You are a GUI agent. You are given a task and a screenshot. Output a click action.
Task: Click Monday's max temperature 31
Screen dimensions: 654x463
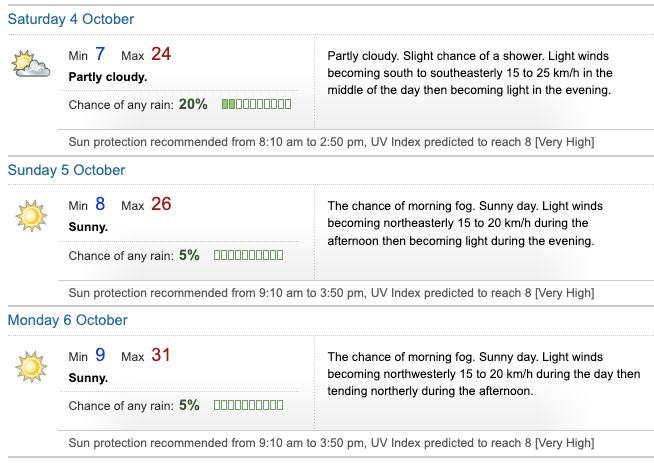pyautogui.click(x=161, y=355)
